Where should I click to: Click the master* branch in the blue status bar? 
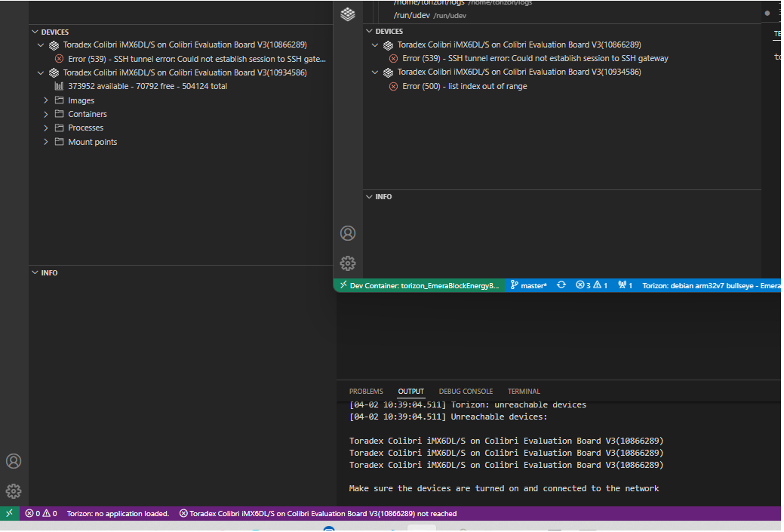click(x=528, y=285)
